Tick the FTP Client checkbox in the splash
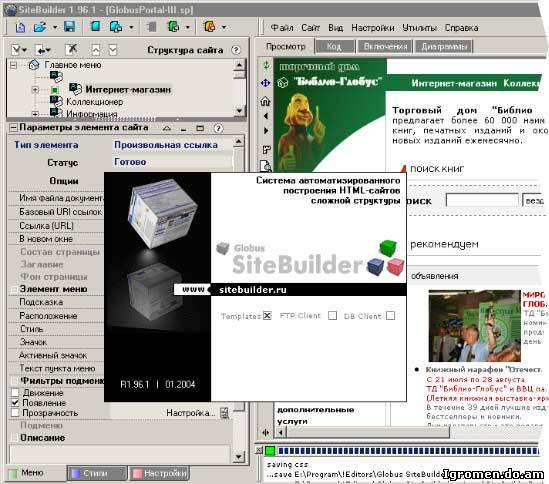The height and width of the screenshot is (484, 549). (333, 316)
